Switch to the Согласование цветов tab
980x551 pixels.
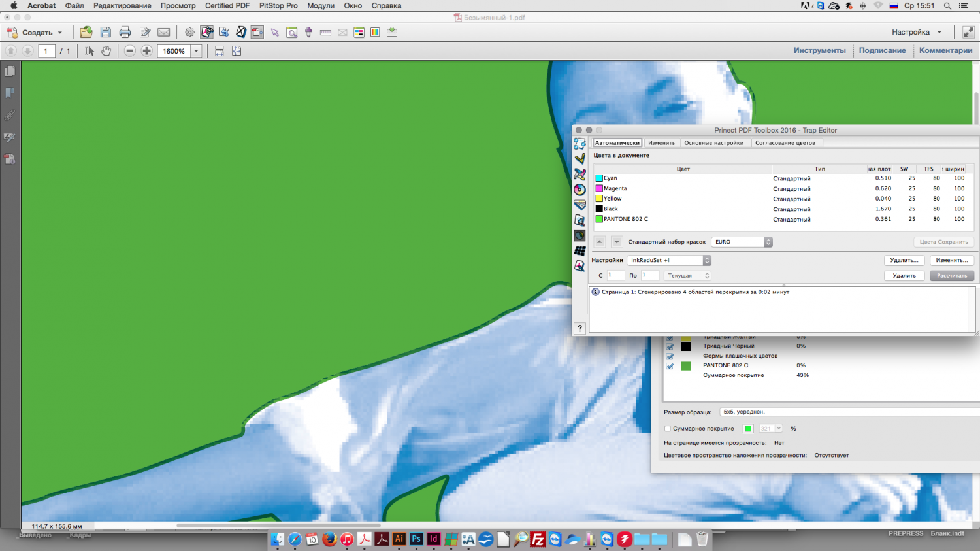click(785, 142)
